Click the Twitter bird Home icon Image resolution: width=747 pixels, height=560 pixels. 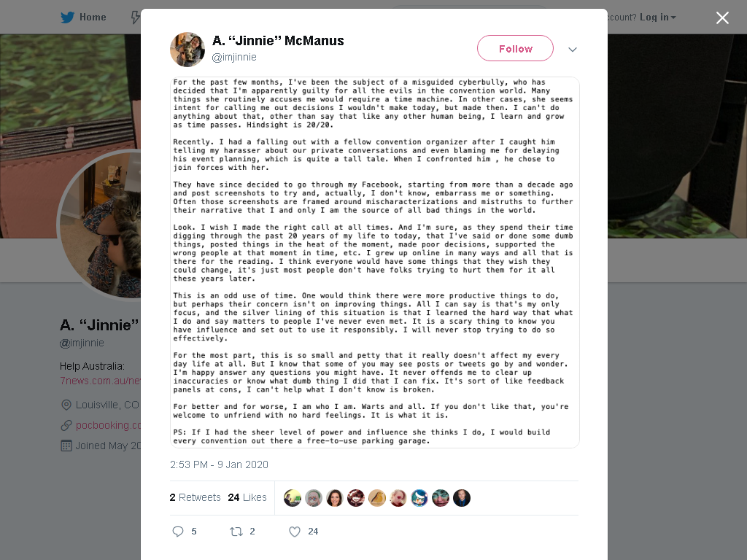click(x=67, y=17)
